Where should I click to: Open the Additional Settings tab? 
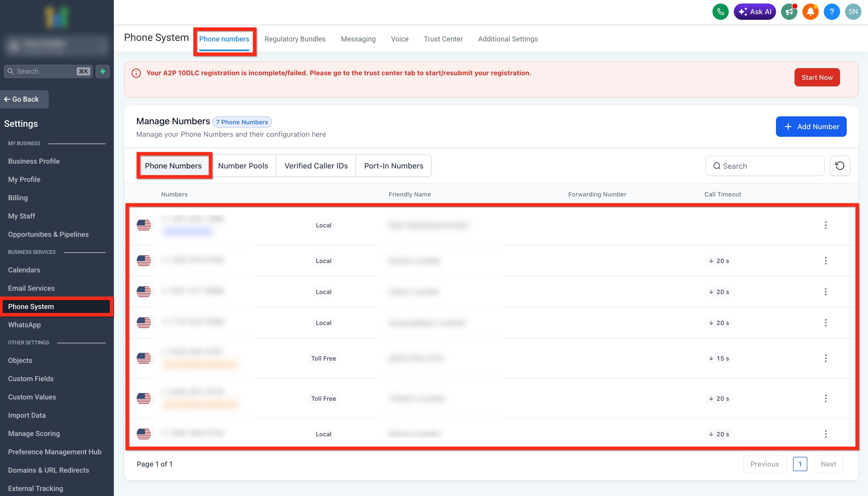(508, 39)
